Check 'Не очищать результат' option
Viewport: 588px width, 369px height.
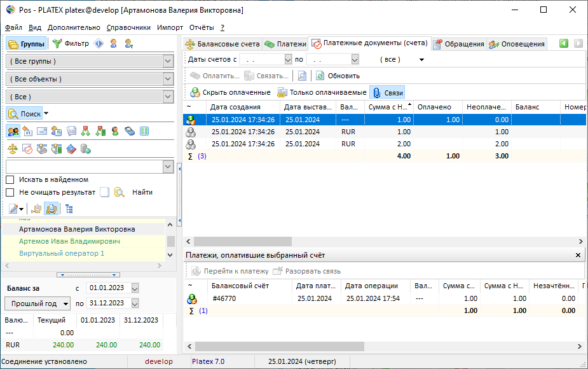[10, 193]
